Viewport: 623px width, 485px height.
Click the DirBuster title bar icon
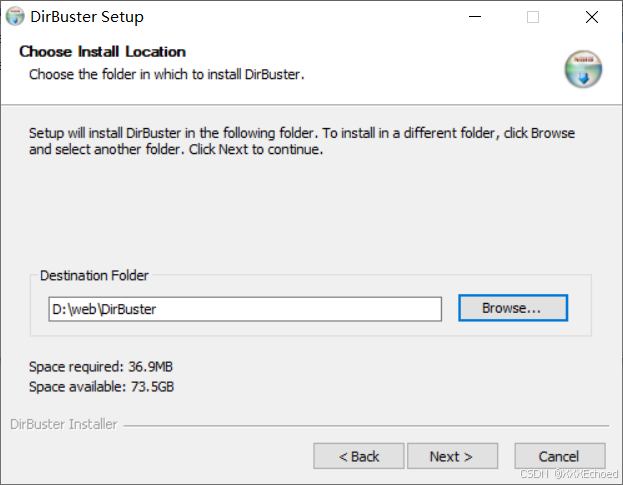pos(15,16)
